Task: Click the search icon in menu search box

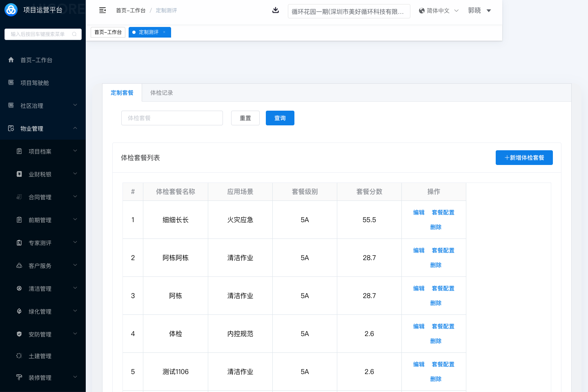Action: coord(74,34)
